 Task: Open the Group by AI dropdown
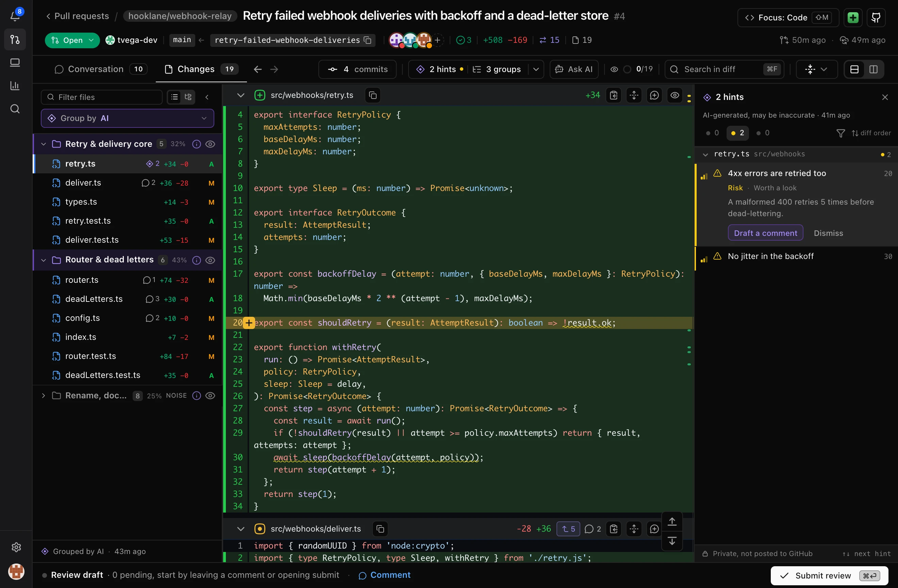(x=128, y=118)
